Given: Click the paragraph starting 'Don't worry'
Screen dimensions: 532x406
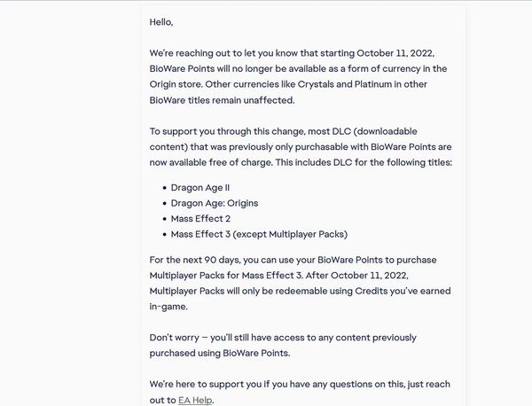Looking at the screenshot, I should click(282, 345).
